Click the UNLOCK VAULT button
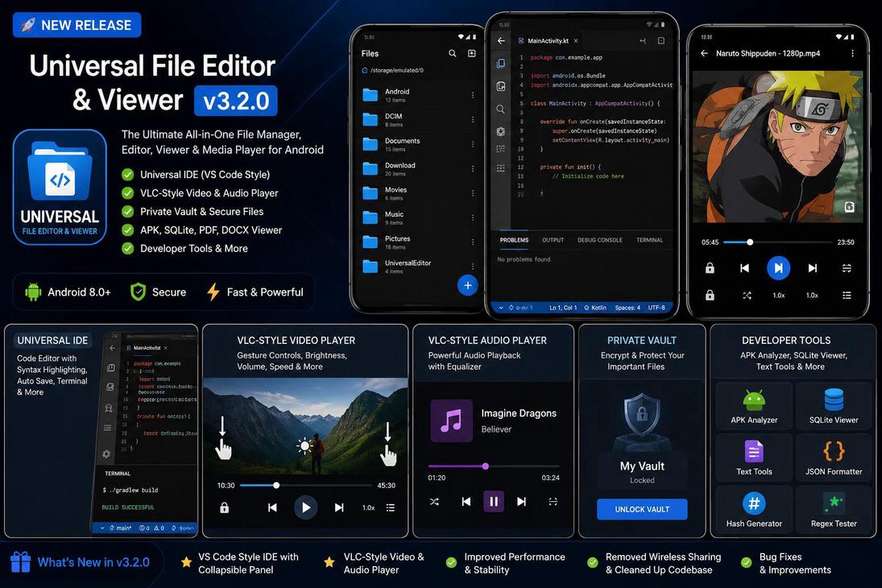 click(x=642, y=509)
